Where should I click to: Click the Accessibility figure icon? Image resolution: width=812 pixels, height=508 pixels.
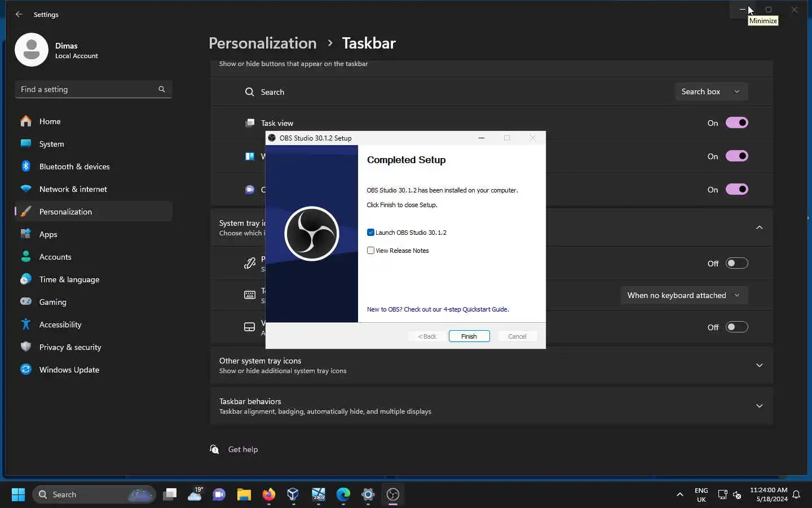[26, 325]
